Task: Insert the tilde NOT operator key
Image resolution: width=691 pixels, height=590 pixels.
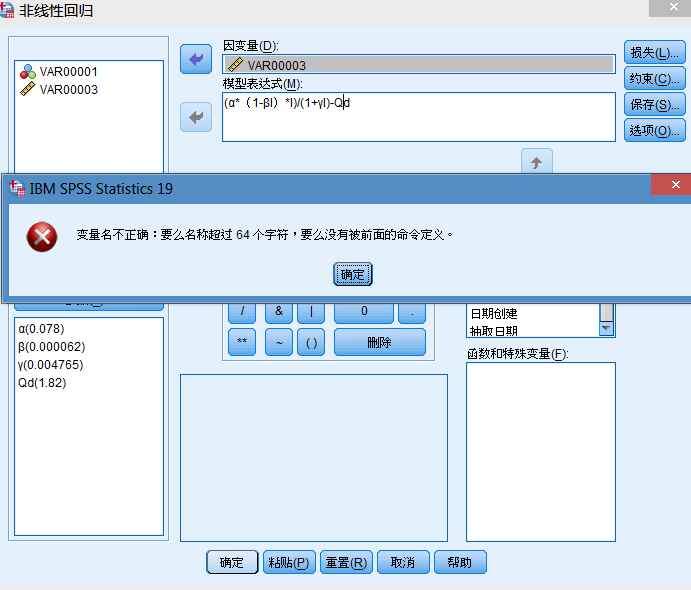Action: coord(279,342)
